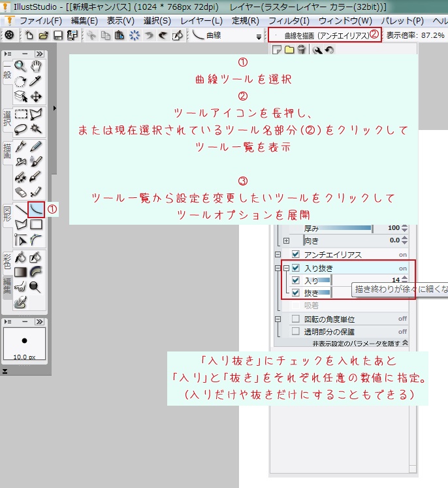Paste using clipboard toolbar icon
This screenshot has height=488, width=448.
[x=120, y=35]
